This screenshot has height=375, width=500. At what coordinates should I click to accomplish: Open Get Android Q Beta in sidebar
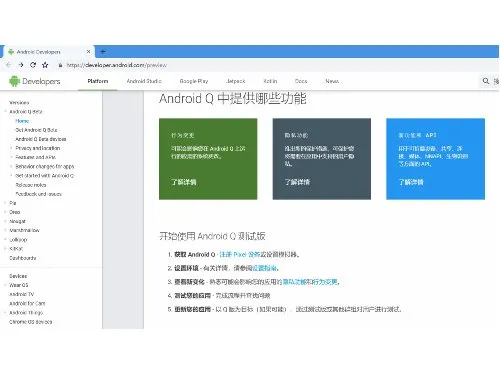tap(36, 130)
